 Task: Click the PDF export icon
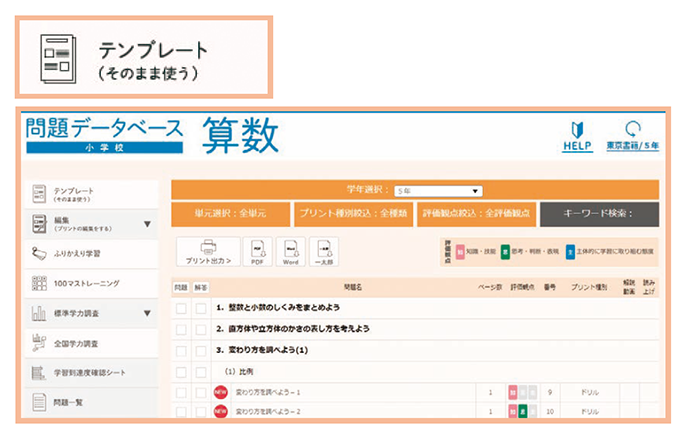point(257,251)
